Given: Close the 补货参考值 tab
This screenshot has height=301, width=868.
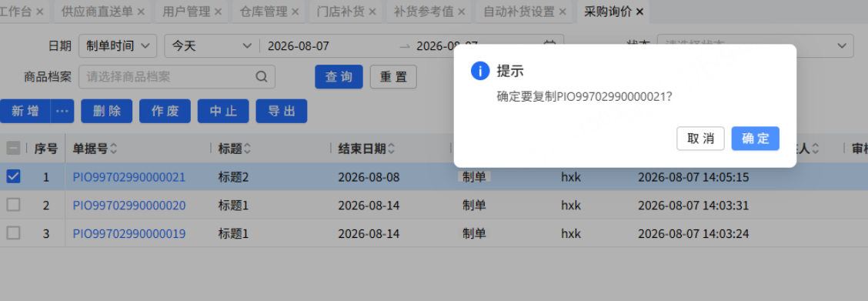Looking at the screenshot, I should (x=461, y=12).
